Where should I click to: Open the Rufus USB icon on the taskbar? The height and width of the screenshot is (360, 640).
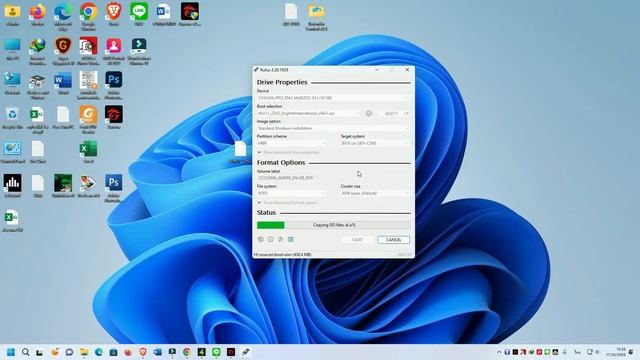(245, 352)
